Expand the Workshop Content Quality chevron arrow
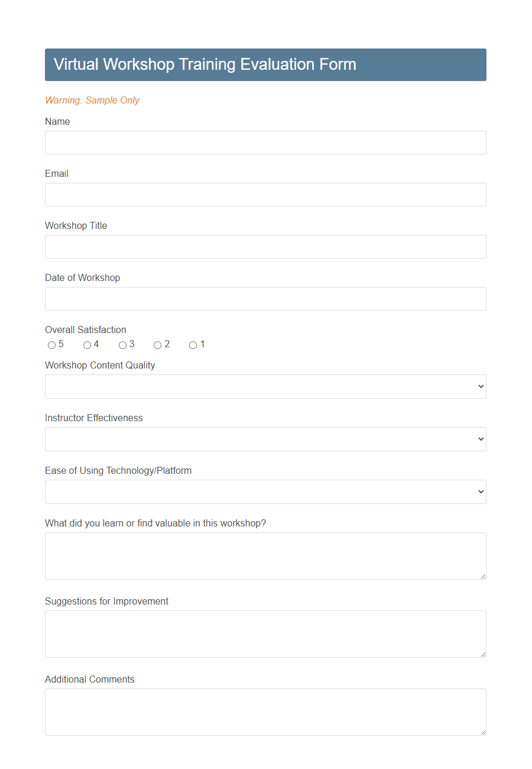532x769 pixels. tap(480, 386)
